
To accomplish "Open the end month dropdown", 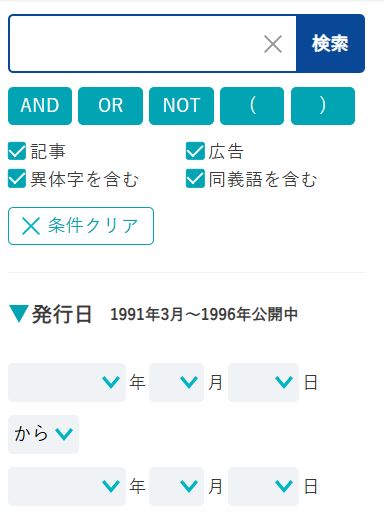I will (x=176, y=487).
